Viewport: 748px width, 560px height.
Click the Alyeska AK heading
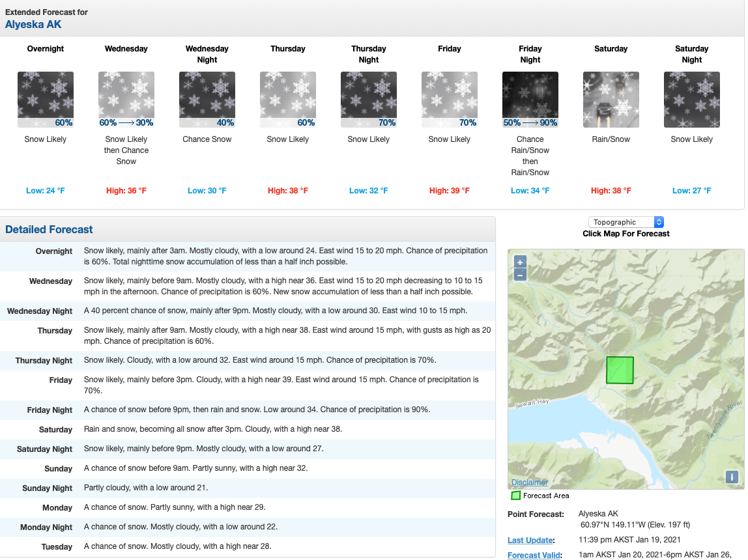point(33,24)
